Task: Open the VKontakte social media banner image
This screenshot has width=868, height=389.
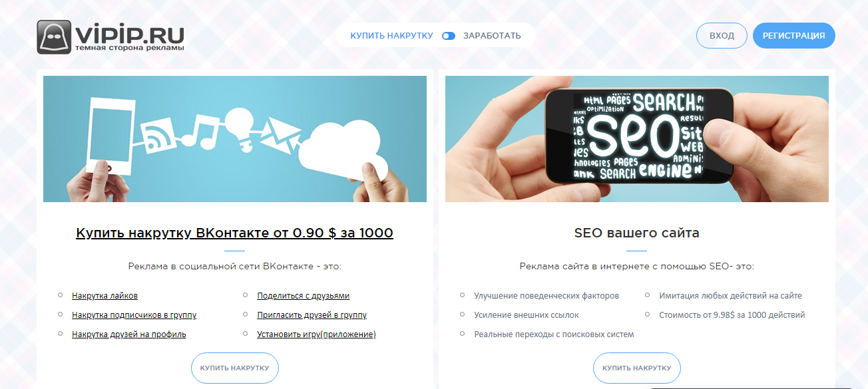Action: [235, 139]
